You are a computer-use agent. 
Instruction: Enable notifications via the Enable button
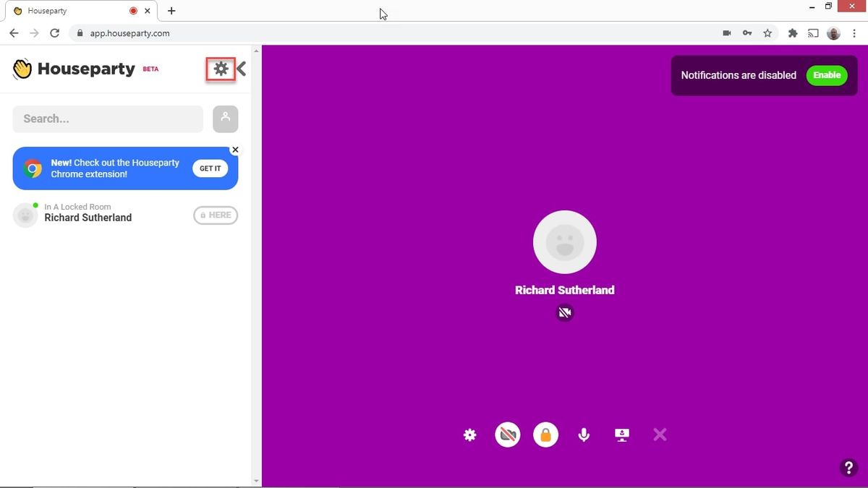(x=826, y=74)
